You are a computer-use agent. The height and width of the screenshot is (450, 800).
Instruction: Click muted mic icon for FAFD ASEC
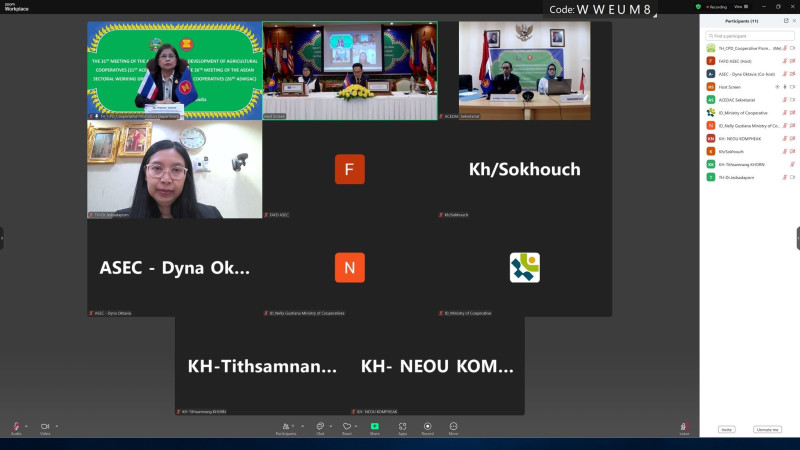point(785,61)
